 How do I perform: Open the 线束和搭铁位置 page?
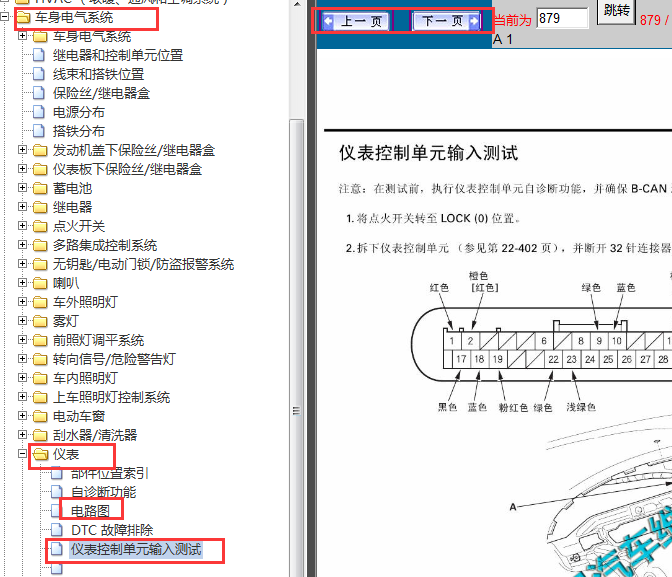click(x=98, y=74)
